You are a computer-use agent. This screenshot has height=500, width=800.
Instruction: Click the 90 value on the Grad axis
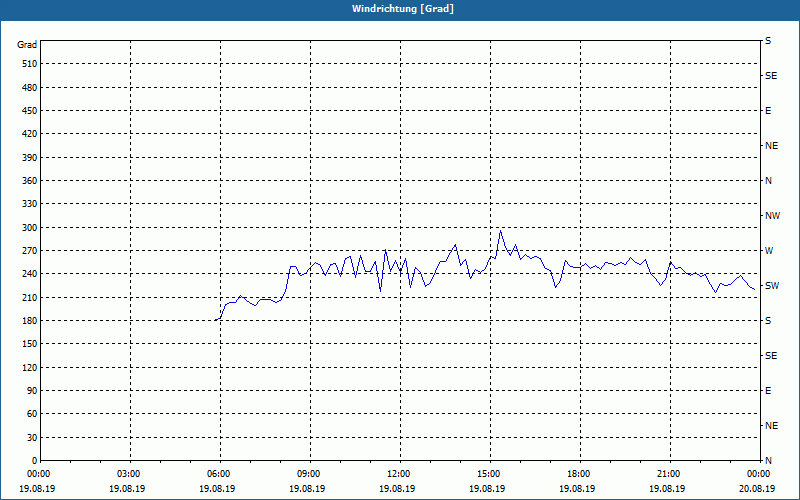point(32,391)
